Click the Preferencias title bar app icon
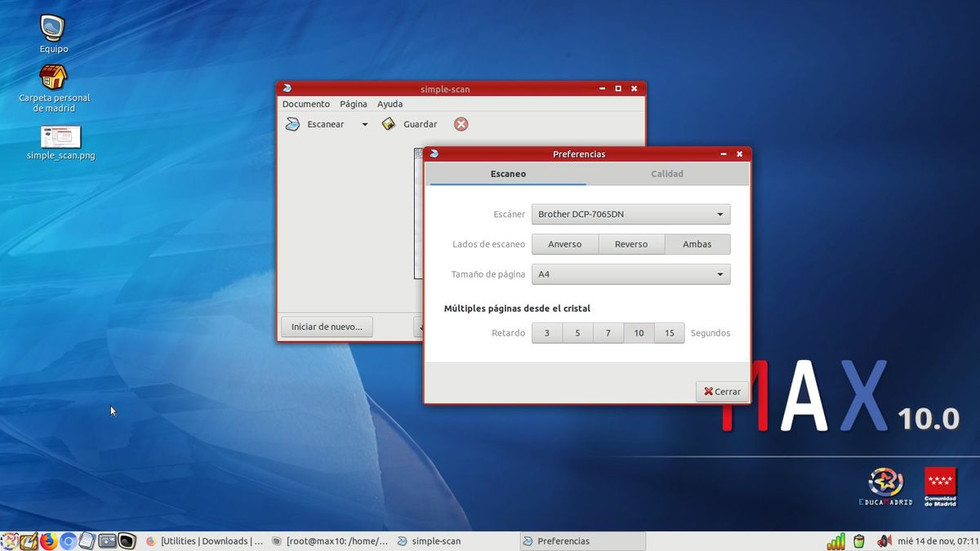This screenshot has height=551, width=980. pyautogui.click(x=434, y=153)
